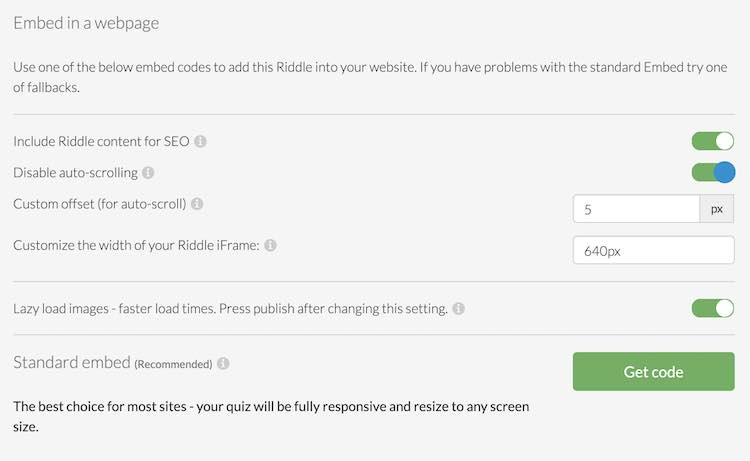Image resolution: width=750 pixels, height=461 pixels.
Task: Click the px unit box beside the offset field
Action: (717, 209)
